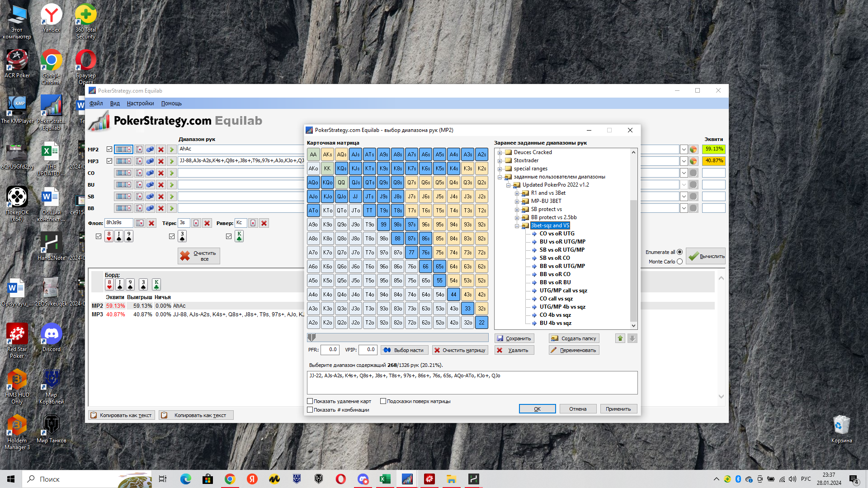The image size is (868, 488).
Task: Collapse 3bet-sqz and VS folder
Action: point(517,226)
